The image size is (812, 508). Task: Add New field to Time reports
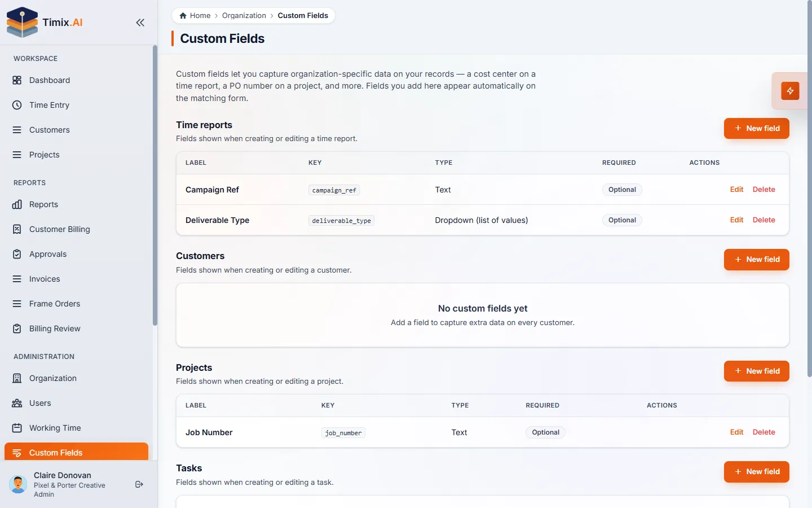[756, 128]
